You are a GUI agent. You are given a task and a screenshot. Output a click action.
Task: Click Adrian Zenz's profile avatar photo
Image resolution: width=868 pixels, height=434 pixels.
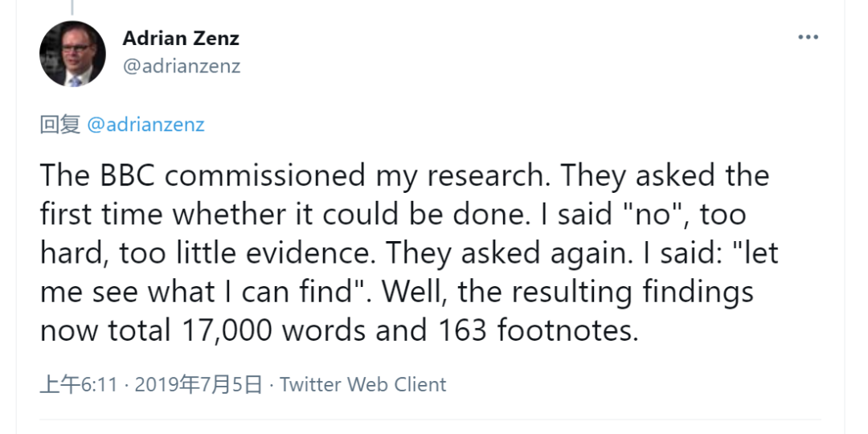(72, 54)
